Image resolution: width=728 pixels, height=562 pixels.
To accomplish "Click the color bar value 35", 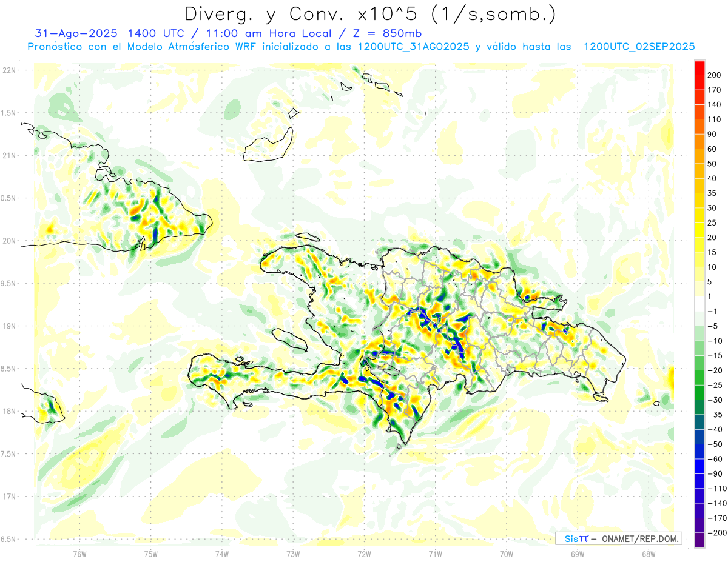I will tap(712, 193).
